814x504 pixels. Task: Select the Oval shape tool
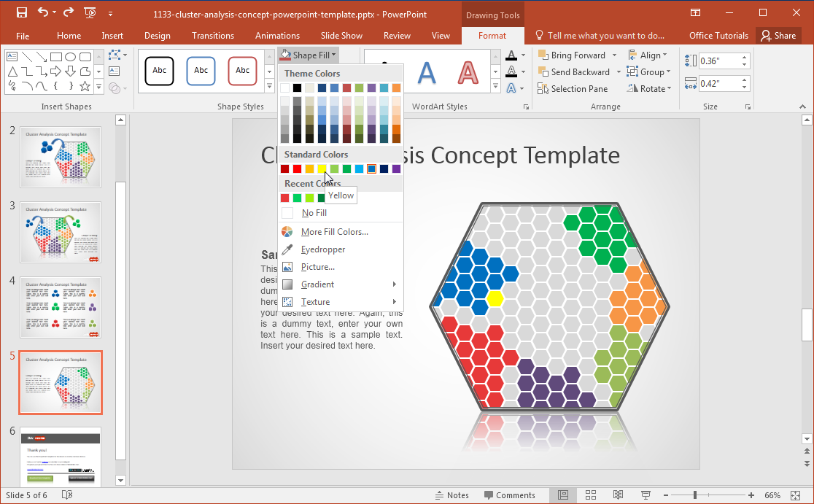pos(71,57)
